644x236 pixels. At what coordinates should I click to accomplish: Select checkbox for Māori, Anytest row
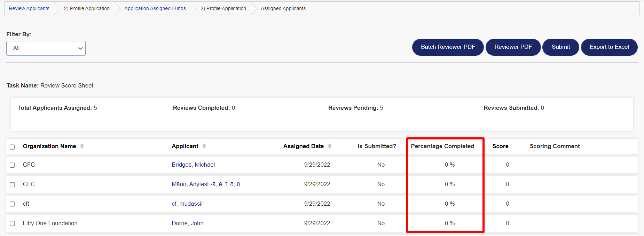(13, 184)
